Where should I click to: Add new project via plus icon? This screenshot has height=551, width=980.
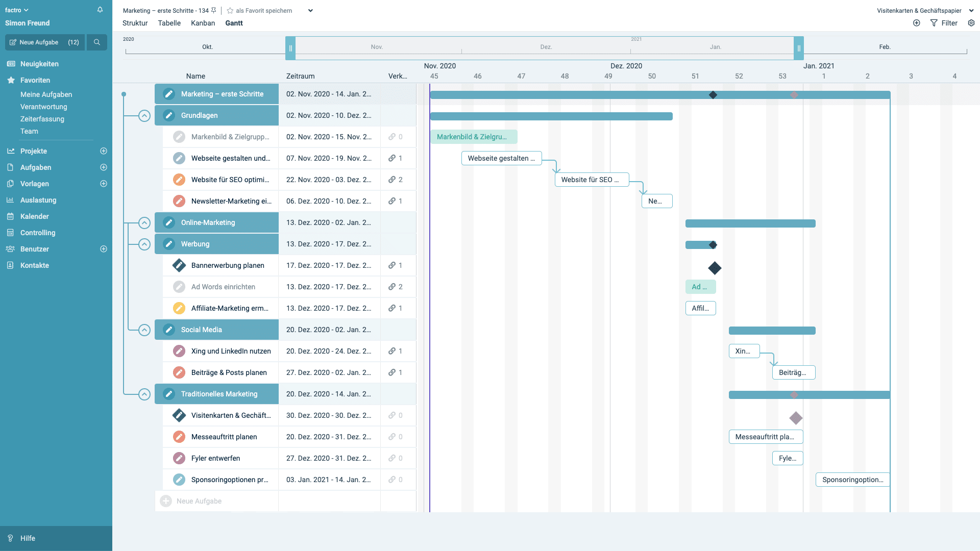[104, 151]
